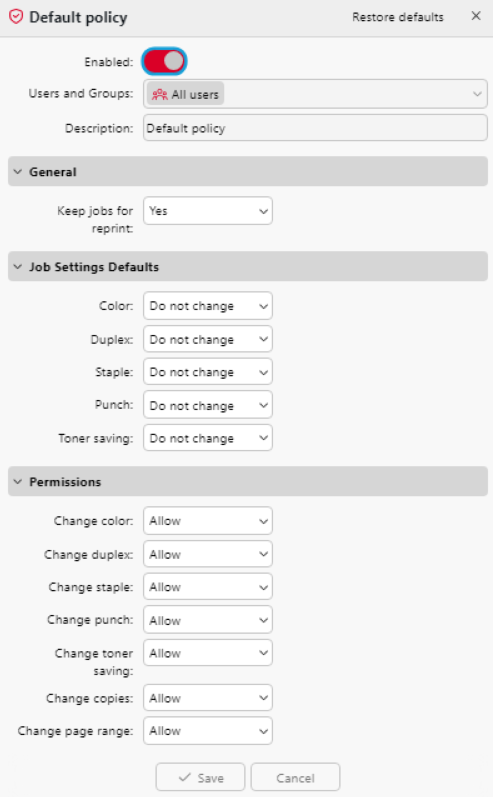Open the Change color permission dropdown
This screenshot has height=797, width=493.
click(x=208, y=521)
